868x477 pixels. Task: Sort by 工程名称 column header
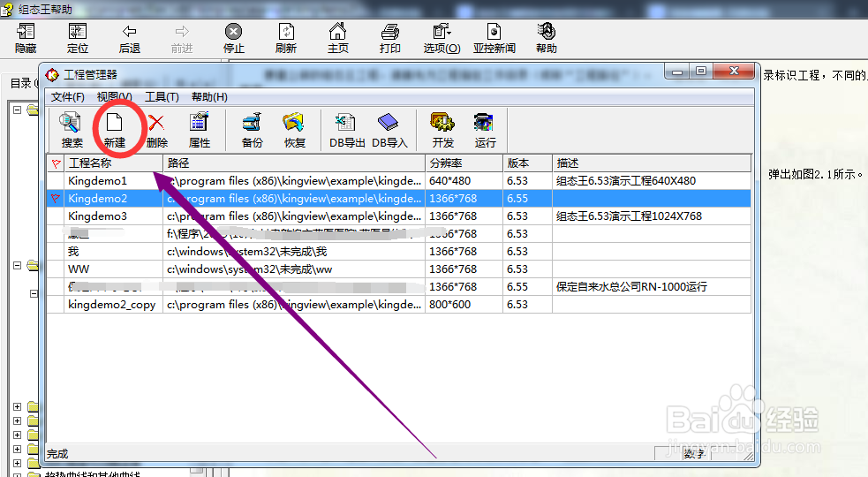tap(114, 163)
